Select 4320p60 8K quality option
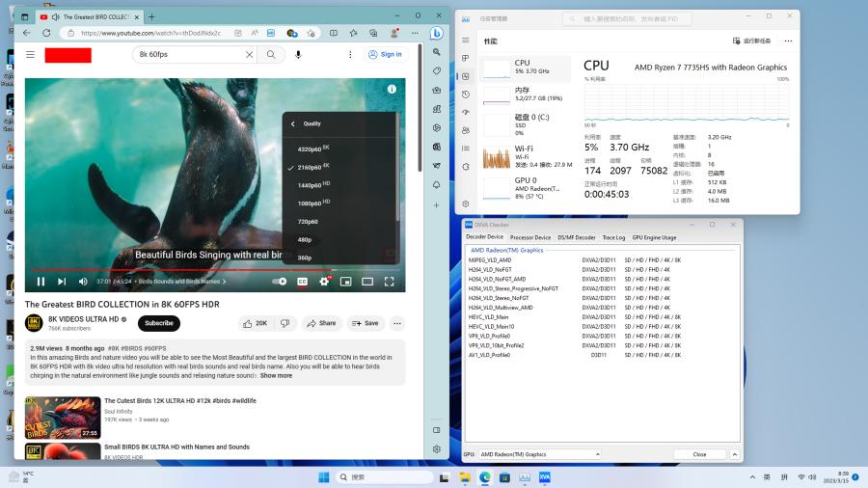The height and width of the screenshot is (488, 868). [x=311, y=149]
